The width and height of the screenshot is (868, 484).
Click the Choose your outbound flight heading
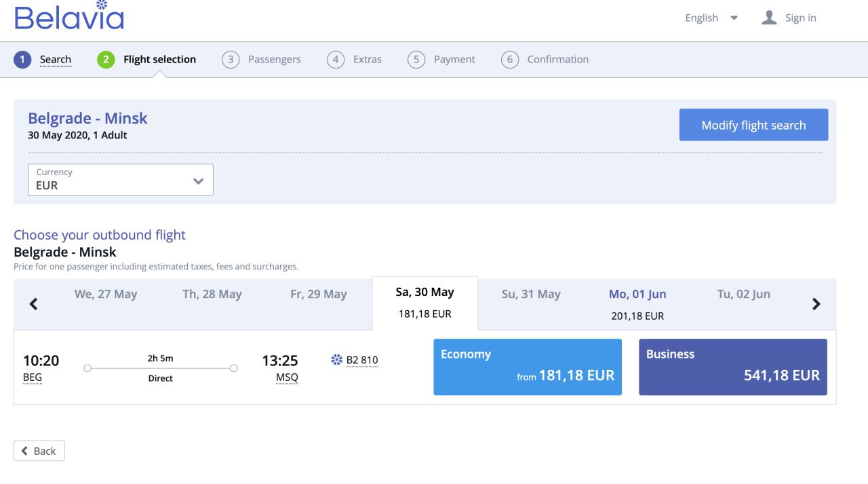pyautogui.click(x=100, y=235)
